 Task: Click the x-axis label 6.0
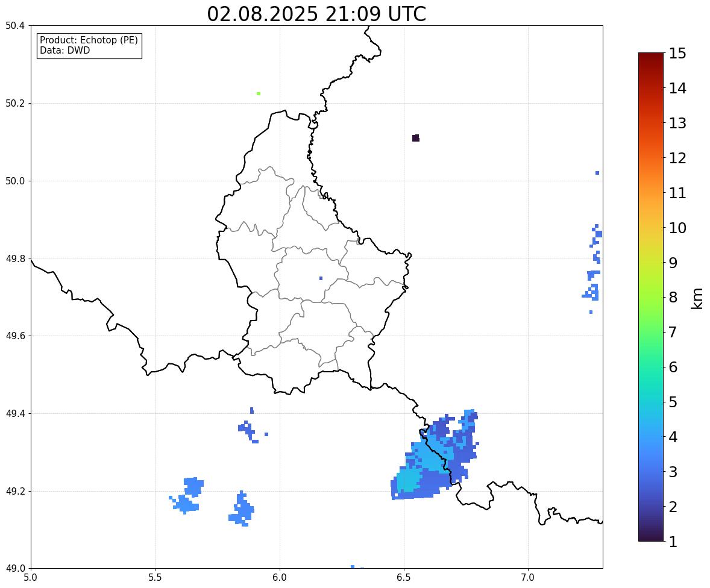[x=280, y=578]
